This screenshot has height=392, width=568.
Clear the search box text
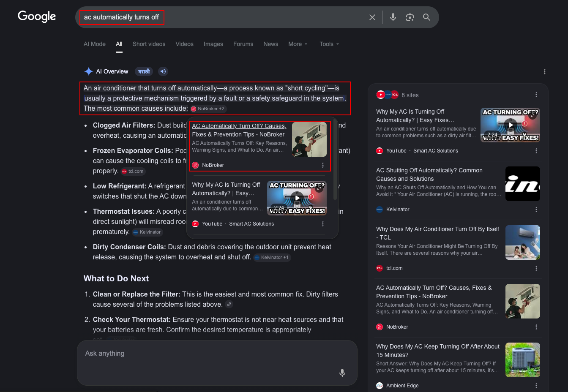tap(372, 17)
